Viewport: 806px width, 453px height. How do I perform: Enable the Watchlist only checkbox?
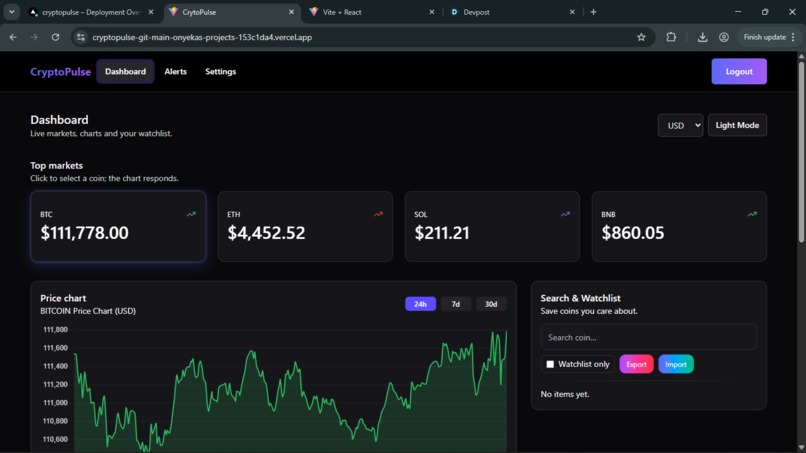point(550,364)
